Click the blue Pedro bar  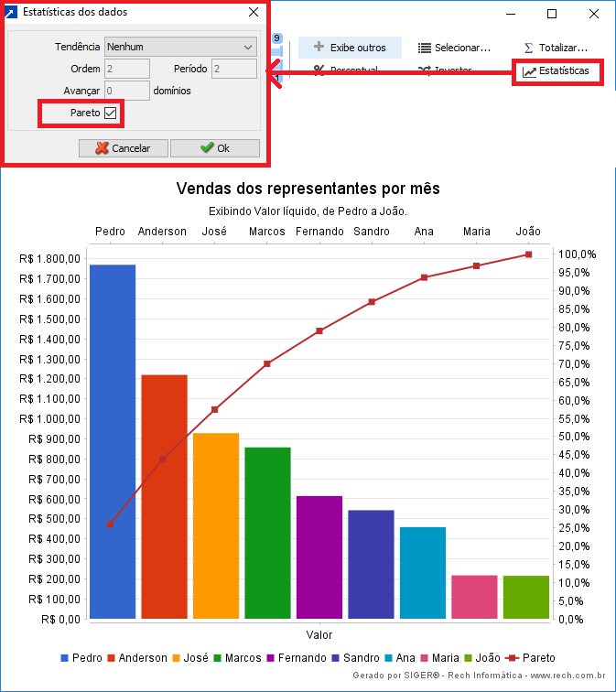113,441
